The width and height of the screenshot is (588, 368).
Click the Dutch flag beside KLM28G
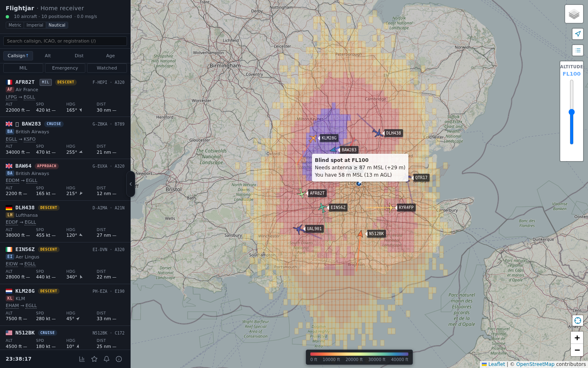click(x=9, y=291)
